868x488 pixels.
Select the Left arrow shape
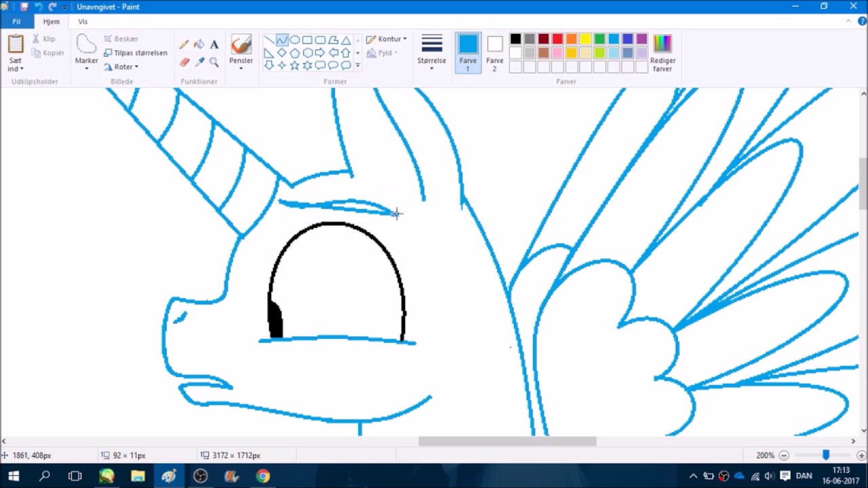333,53
